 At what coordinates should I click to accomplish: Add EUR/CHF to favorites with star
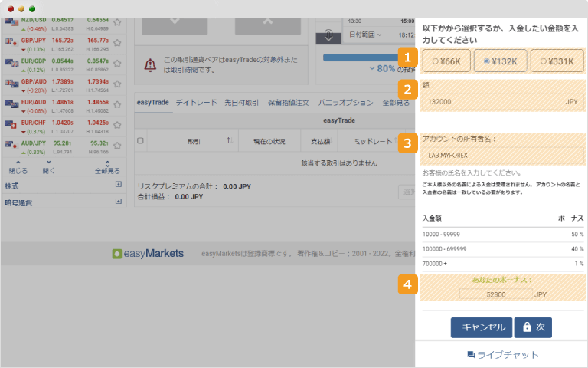[117, 125]
